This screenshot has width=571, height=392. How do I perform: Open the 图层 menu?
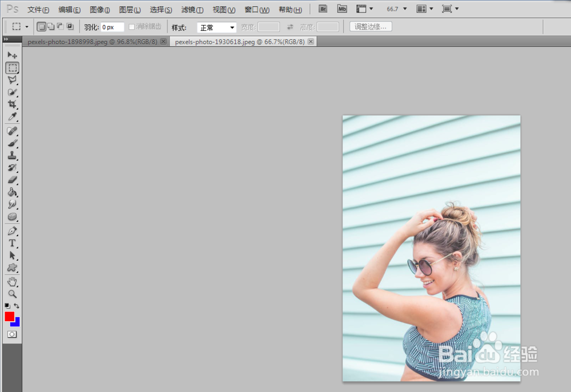(x=130, y=10)
